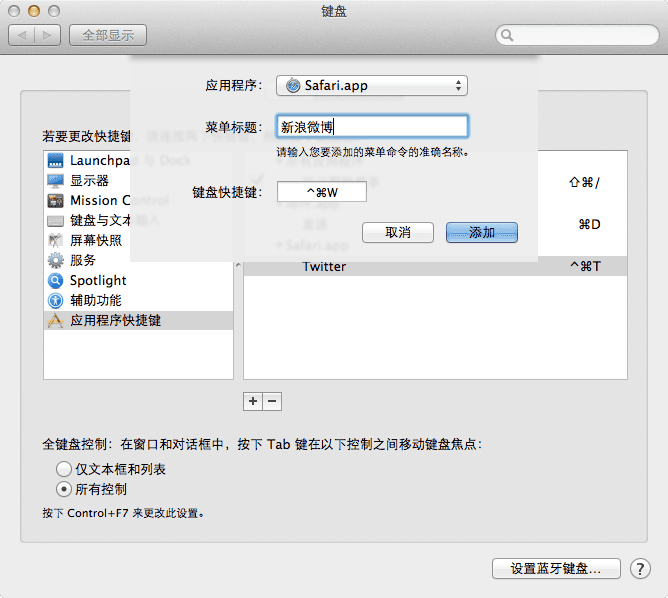Click the 屏幕快照 screenshot icon
668x598 pixels.
(x=55, y=240)
